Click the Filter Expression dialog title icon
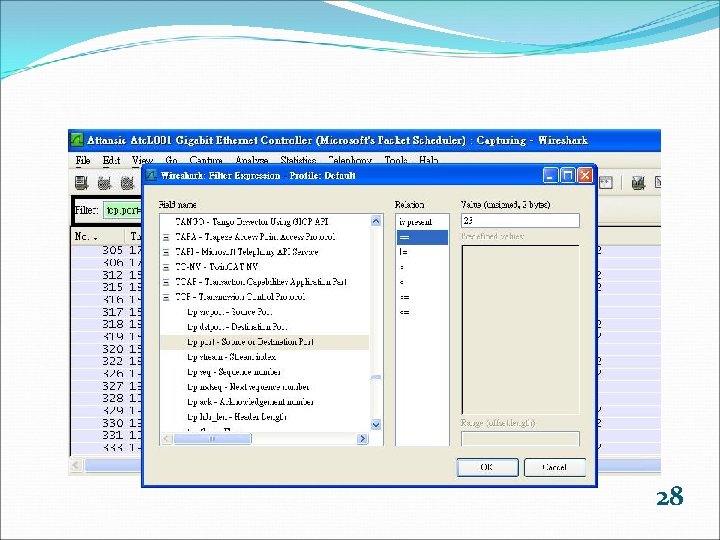The height and width of the screenshot is (540, 720). (151, 175)
